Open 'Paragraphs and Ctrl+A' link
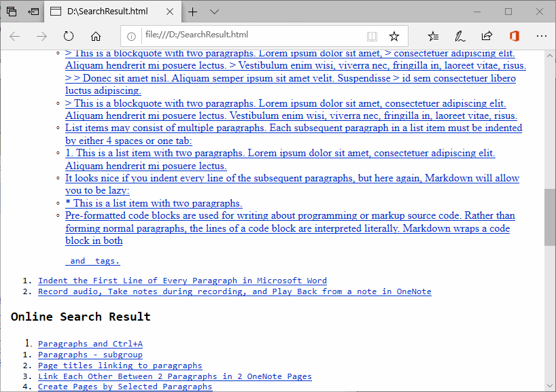Viewport: 556px width, 392px height. pyautogui.click(x=90, y=344)
